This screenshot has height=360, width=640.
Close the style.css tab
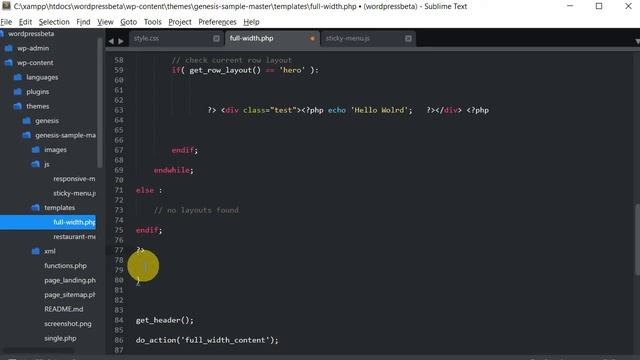tap(216, 38)
